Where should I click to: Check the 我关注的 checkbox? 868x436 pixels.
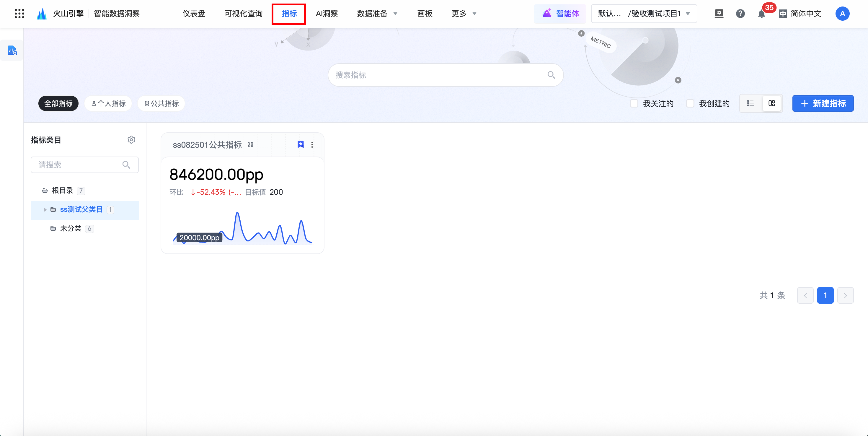634,103
